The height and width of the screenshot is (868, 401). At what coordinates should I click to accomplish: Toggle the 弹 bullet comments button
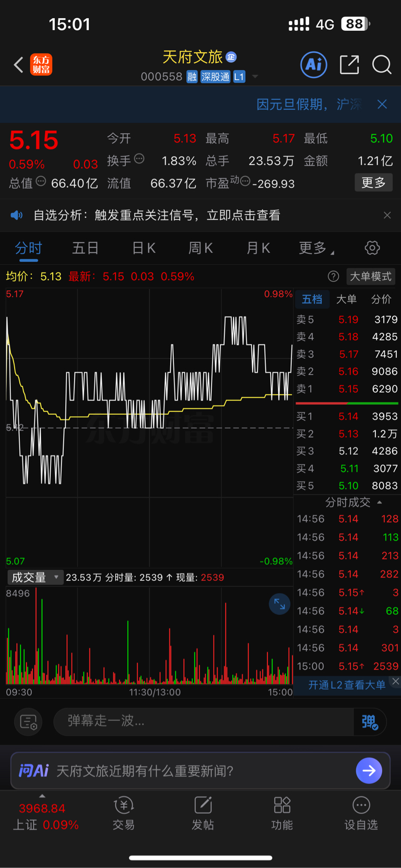[x=370, y=722]
